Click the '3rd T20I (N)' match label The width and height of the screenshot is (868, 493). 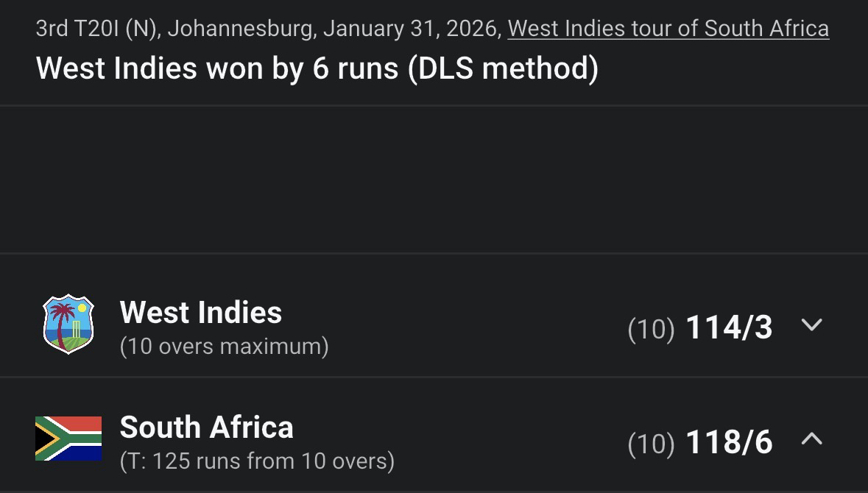[x=97, y=29]
